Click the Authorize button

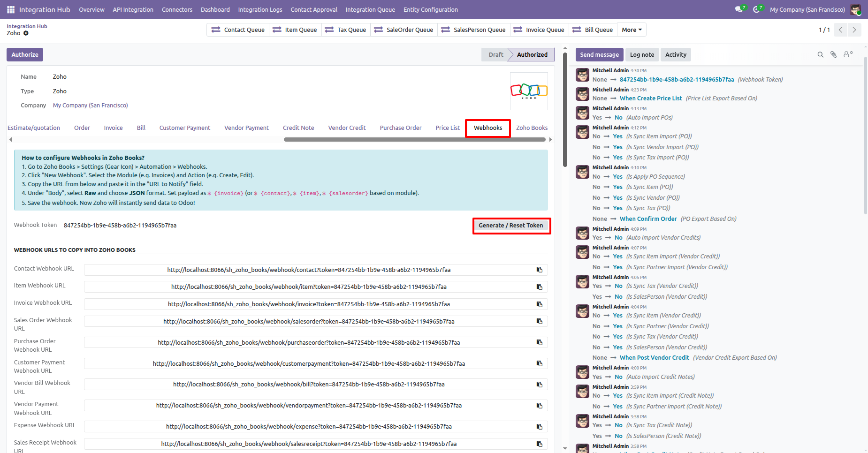click(25, 55)
